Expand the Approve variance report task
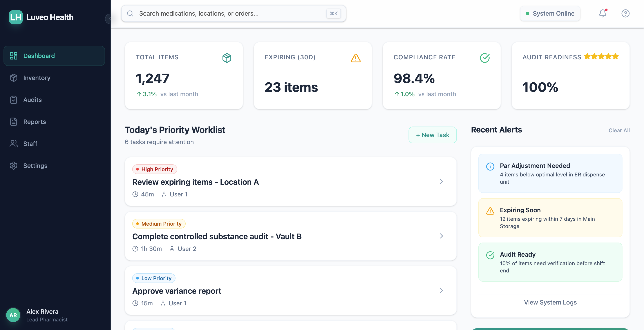The width and height of the screenshot is (644, 330). pos(441,290)
